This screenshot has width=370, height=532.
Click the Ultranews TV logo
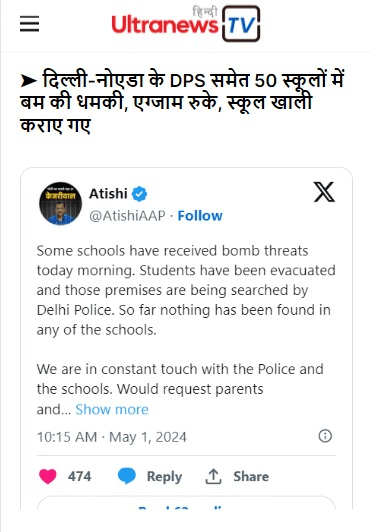[186, 24]
